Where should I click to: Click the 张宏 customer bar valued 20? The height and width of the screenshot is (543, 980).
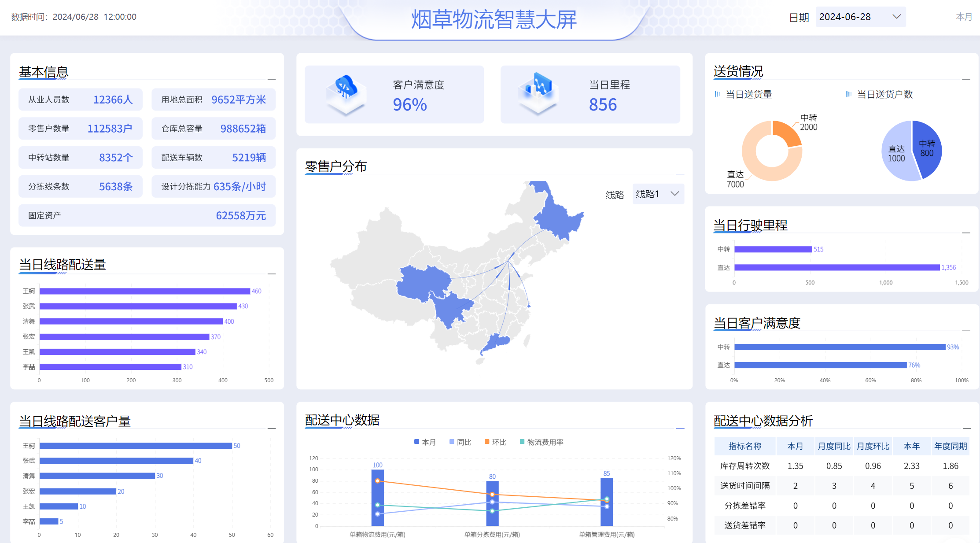pos(78,491)
